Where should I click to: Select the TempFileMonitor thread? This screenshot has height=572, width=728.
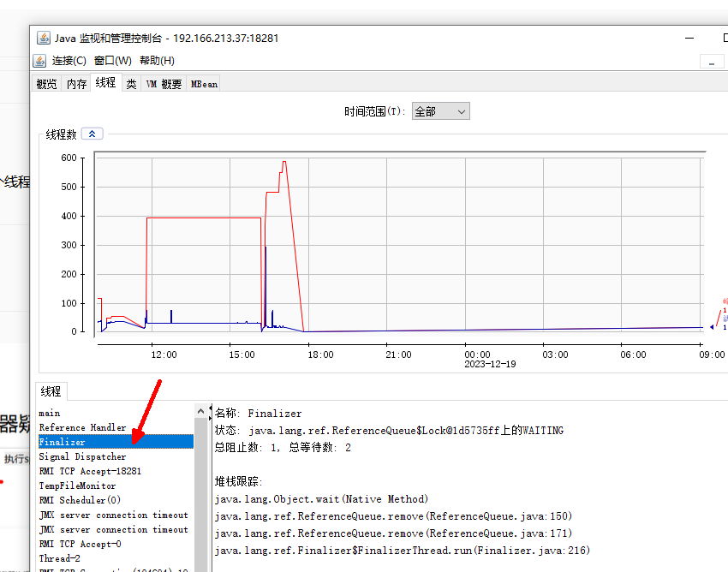coord(77,486)
